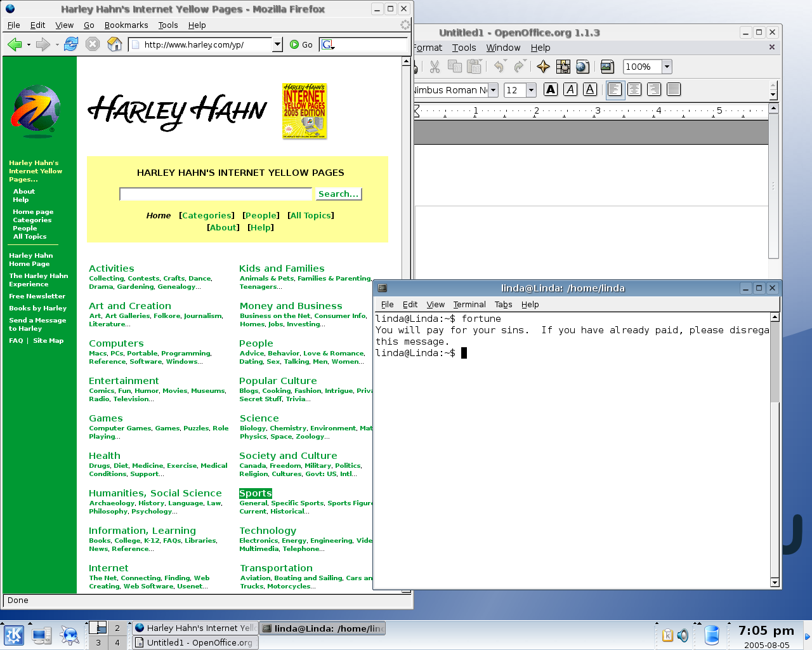Image resolution: width=812 pixels, height=650 pixels.
Task: Toggle Italic formatting in OpenOffice
Action: coord(570,90)
